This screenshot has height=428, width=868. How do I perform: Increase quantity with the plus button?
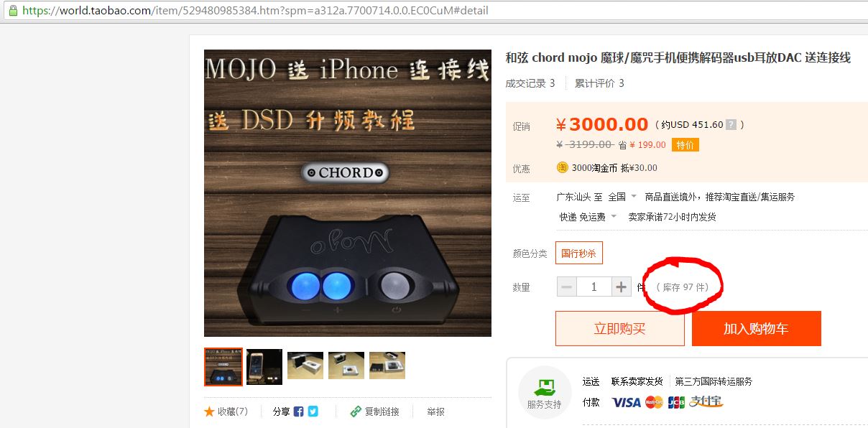pos(622,287)
